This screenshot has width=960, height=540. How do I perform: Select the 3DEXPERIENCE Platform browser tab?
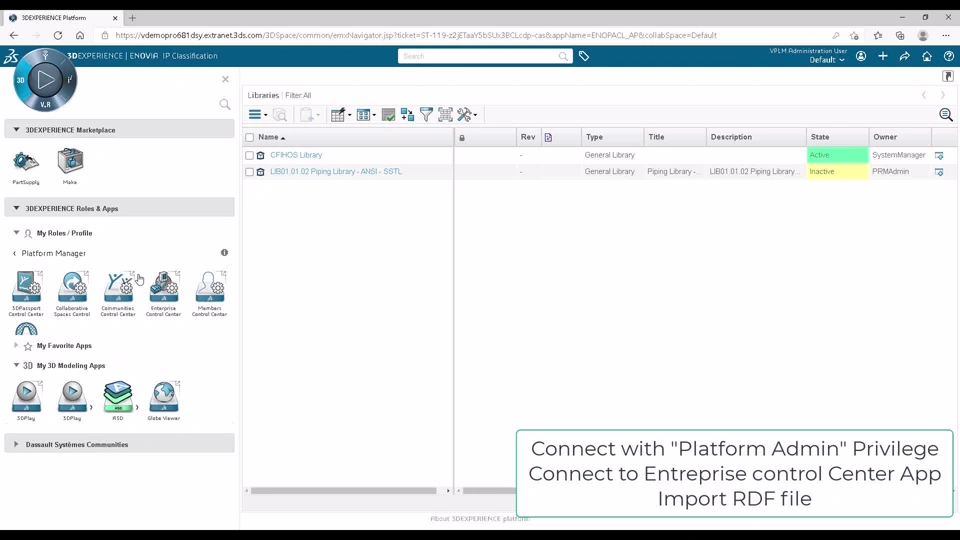(x=61, y=18)
